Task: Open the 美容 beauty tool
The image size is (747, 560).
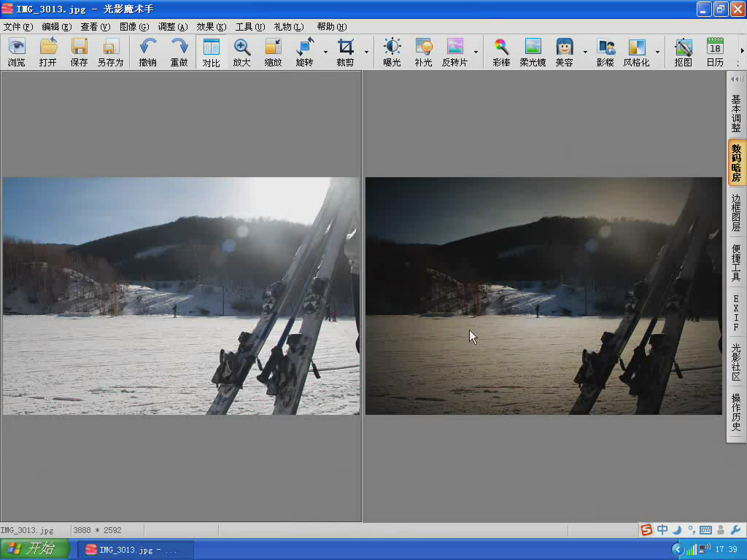Action: pos(564,52)
